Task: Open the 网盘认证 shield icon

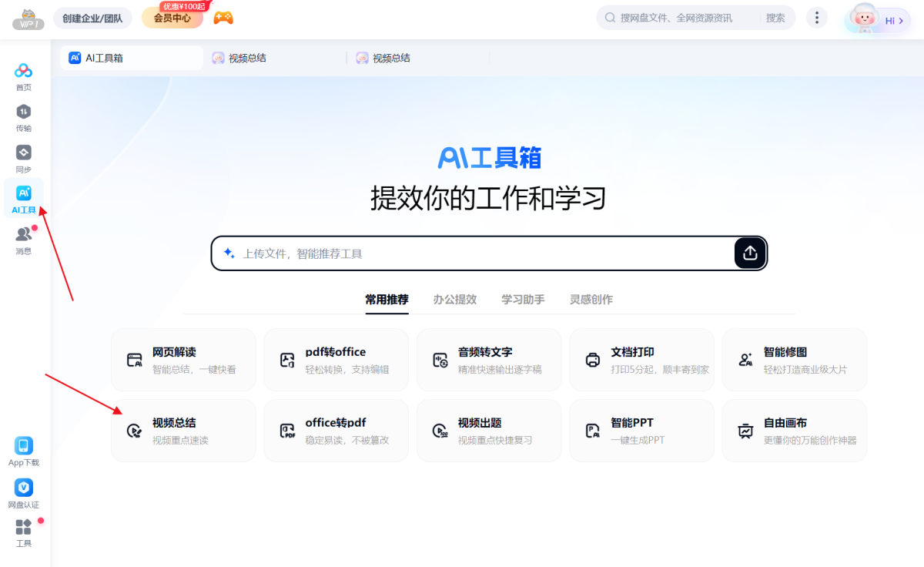Action: 24,488
